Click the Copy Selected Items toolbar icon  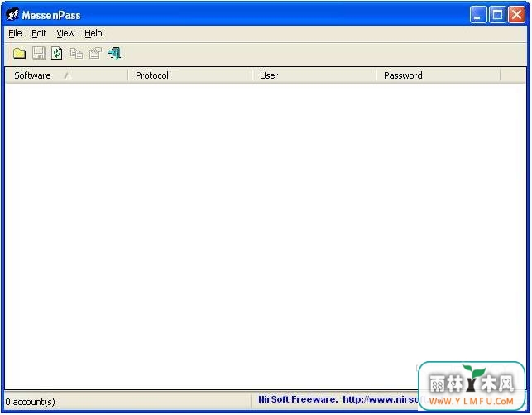(76, 53)
